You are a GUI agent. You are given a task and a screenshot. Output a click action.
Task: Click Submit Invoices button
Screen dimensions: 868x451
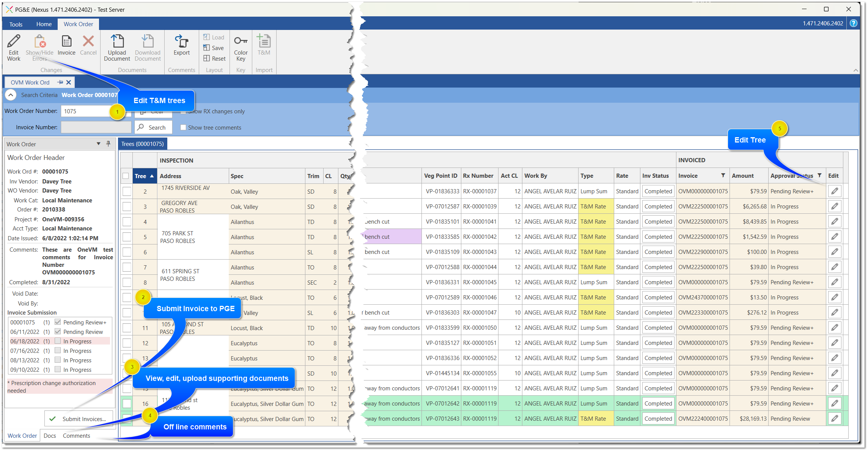(79, 418)
